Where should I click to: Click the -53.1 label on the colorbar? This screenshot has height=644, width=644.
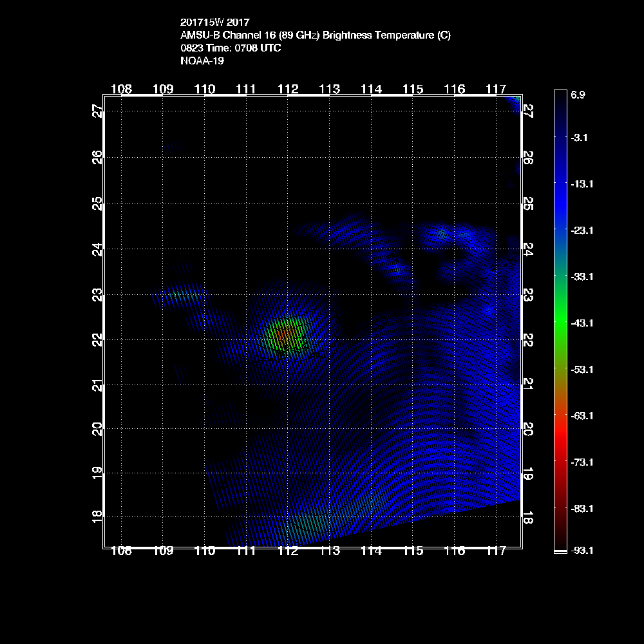pyautogui.click(x=580, y=369)
